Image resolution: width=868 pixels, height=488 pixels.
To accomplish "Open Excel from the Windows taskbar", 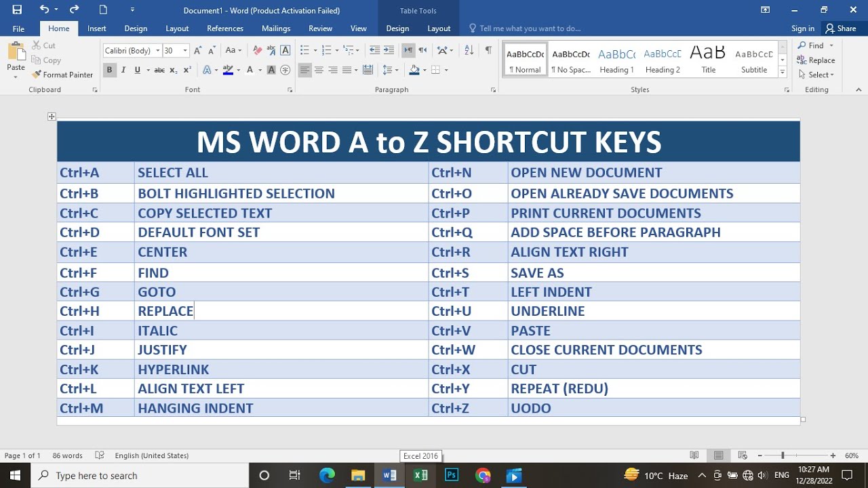I will click(420, 475).
